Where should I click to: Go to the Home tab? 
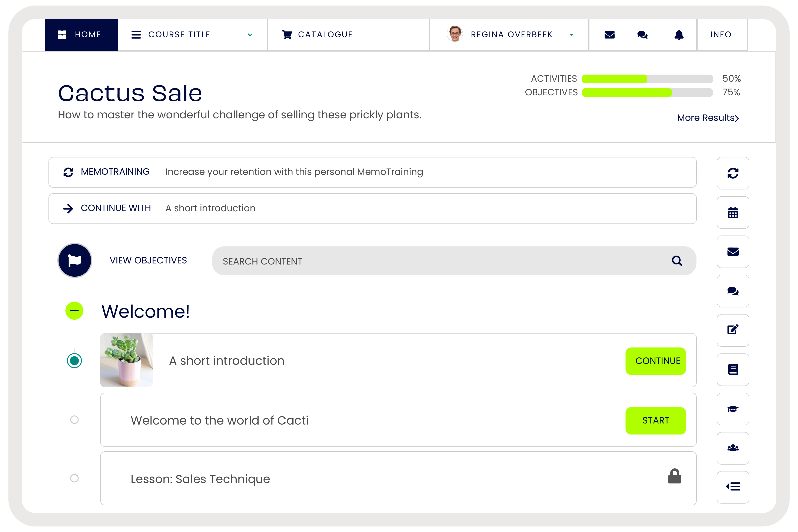tap(82, 35)
